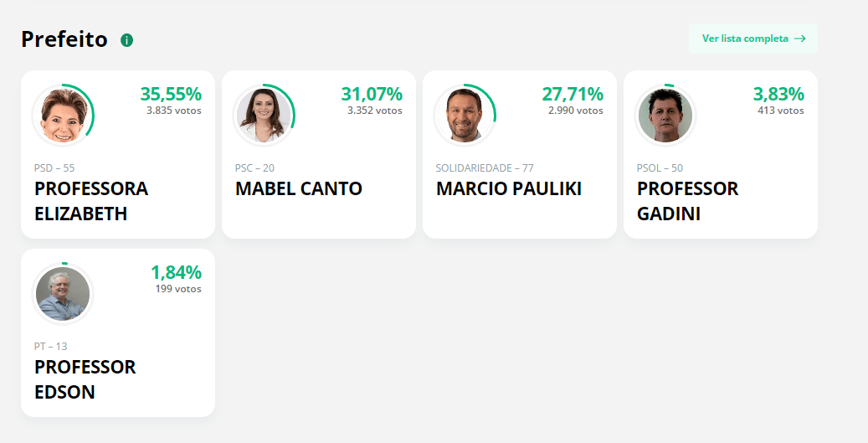
Task: Click Professora Elizabeth's profile photo
Action: tap(63, 116)
